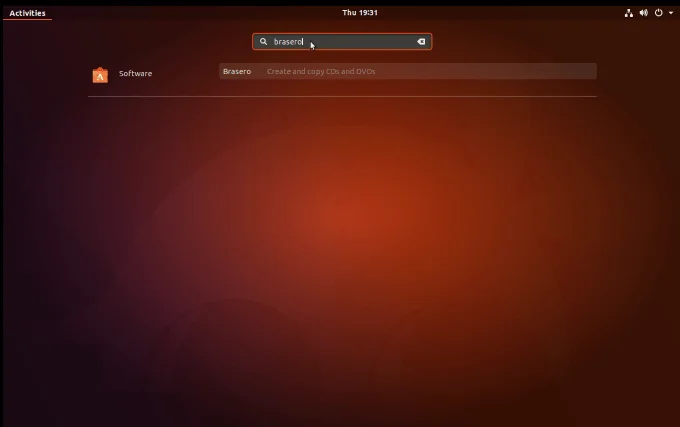The image size is (680, 427).
Task: Focus the search field containing brasero
Action: click(342, 42)
